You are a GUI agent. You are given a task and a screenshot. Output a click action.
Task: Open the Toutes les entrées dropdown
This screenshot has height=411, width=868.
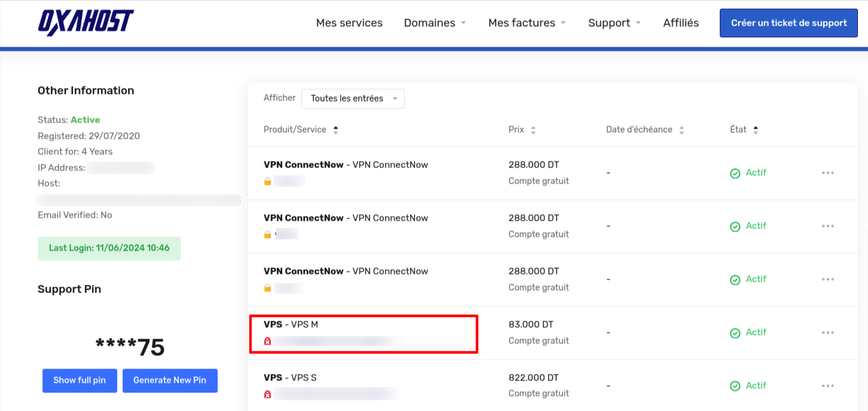coord(353,99)
